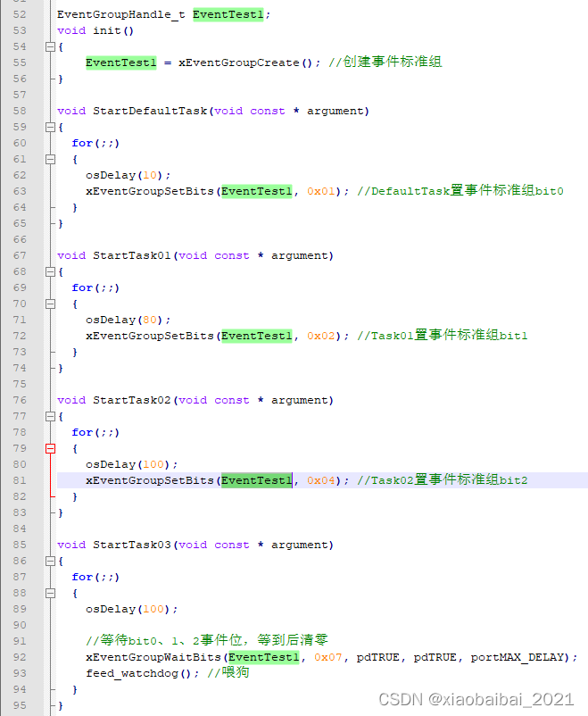Click the for(;;) keyword on line 78
Screen dimensions: 588x716
pos(95,432)
